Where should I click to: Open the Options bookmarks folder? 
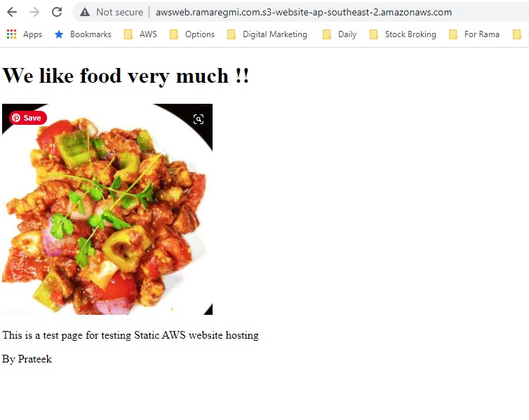[192, 34]
